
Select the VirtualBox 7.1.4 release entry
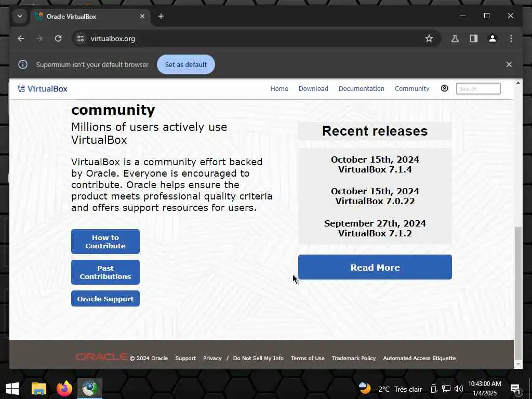(x=375, y=164)
